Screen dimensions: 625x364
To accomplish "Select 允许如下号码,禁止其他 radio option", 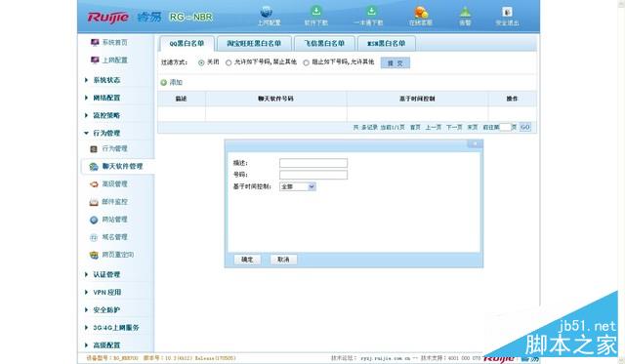I will (229, 62).
